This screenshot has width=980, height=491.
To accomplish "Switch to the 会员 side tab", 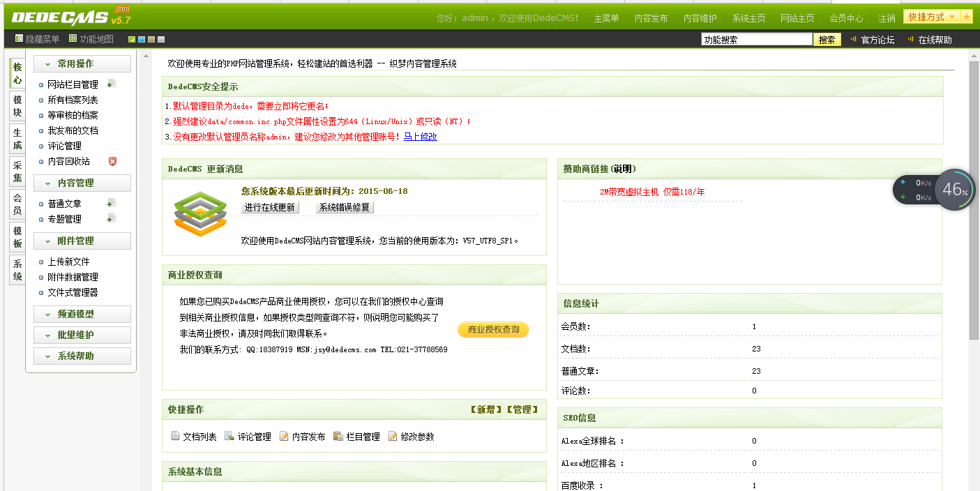I will [x=17, y=204].
